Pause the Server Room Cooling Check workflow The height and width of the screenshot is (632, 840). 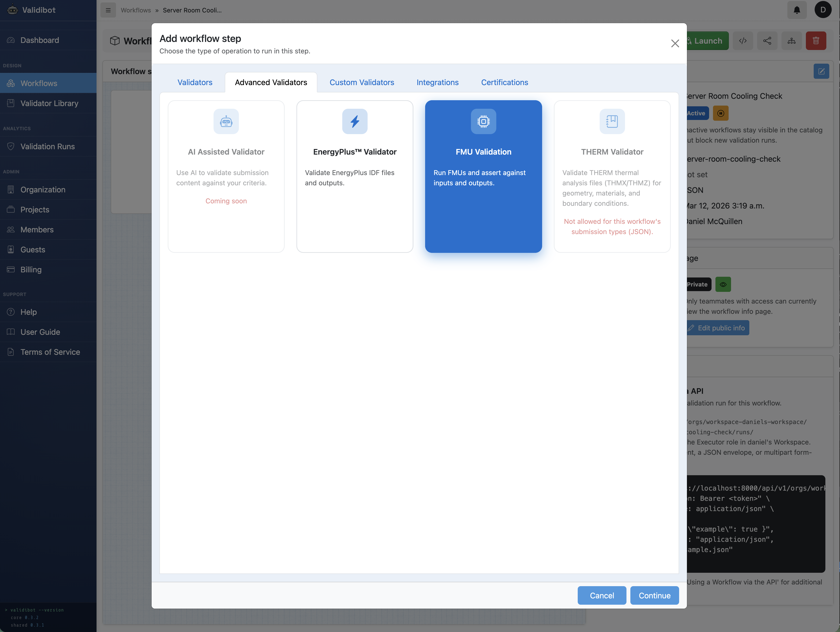click(721, 113)
